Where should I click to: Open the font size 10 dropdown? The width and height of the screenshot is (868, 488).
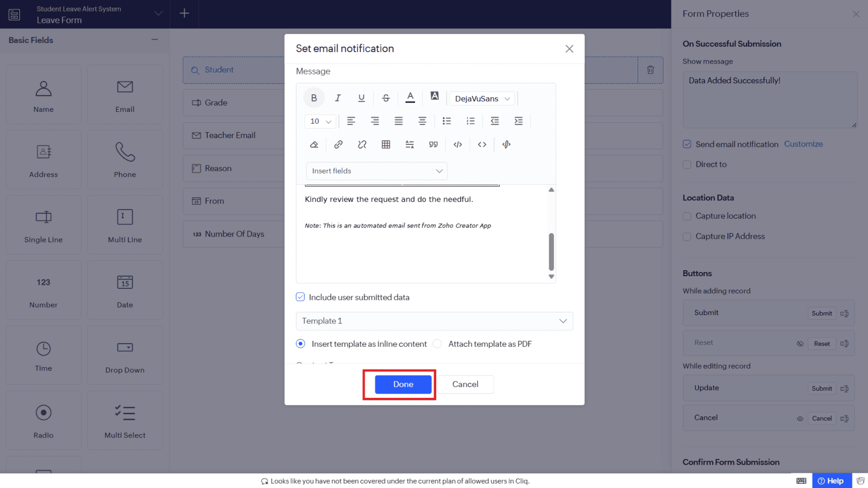tap(320, 121)
